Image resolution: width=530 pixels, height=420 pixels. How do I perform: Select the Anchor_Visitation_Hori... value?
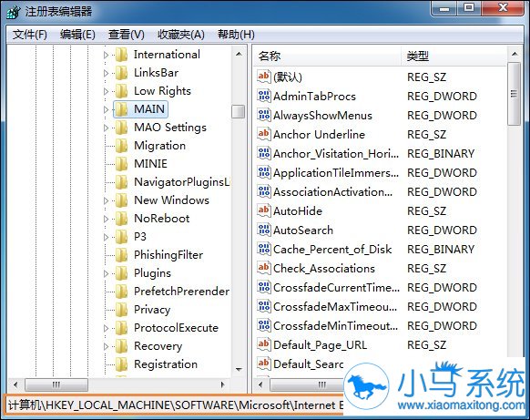tap(336, 154)
